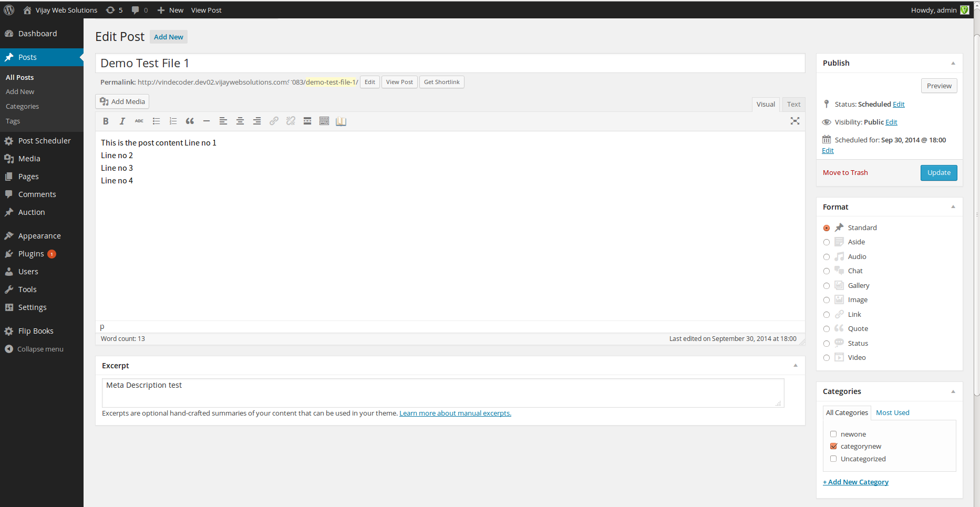The width and height of the screenshot is (980, 507).
Task: Enter distraction-free writing mode
Action: [x=795, y=121]
